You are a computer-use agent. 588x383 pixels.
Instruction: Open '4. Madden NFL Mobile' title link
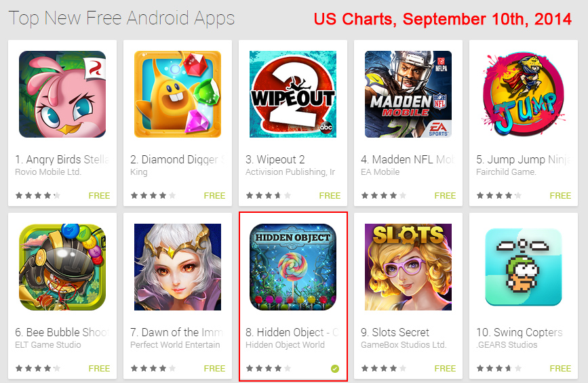coord(408,160)
